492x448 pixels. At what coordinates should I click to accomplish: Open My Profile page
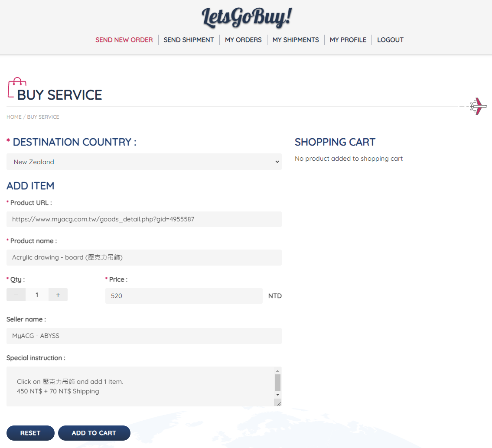[x=348, y=40]
